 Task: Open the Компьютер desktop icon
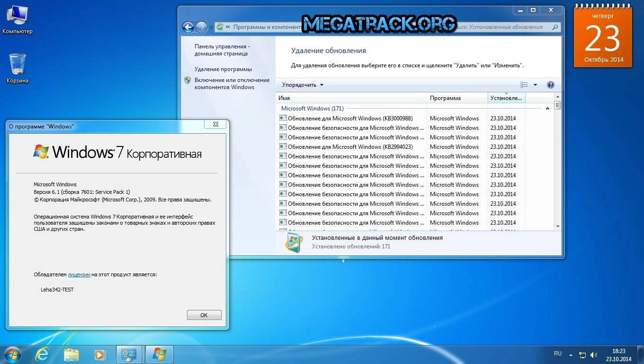18,19
